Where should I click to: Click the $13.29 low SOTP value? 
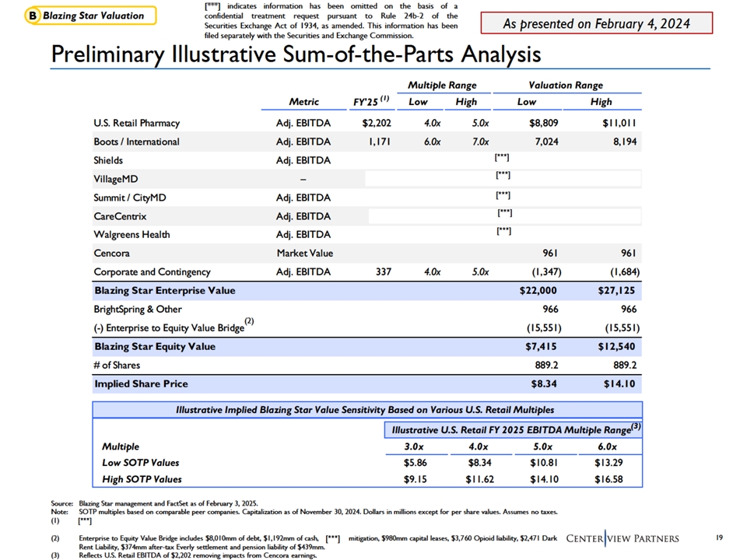tap(608, 463)
